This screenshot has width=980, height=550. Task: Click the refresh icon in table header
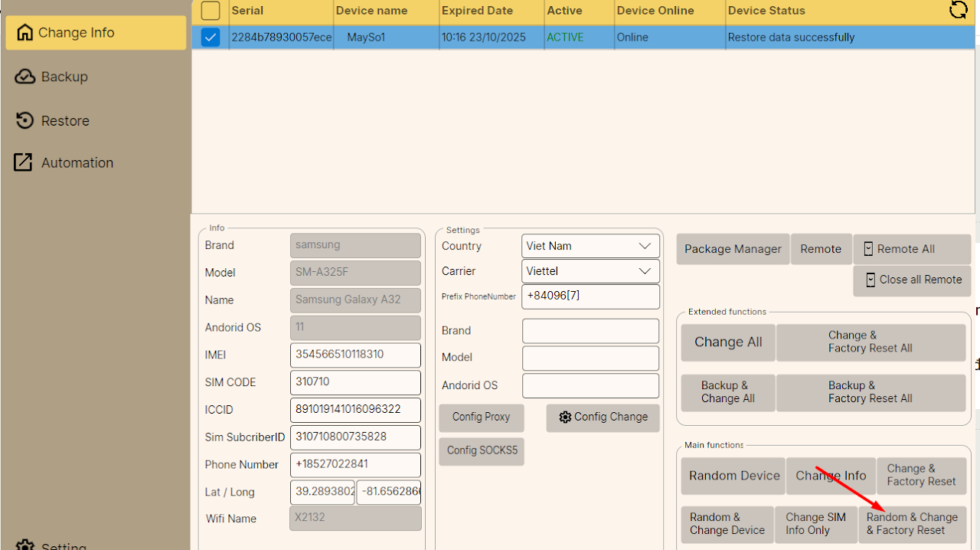point(958,10)
